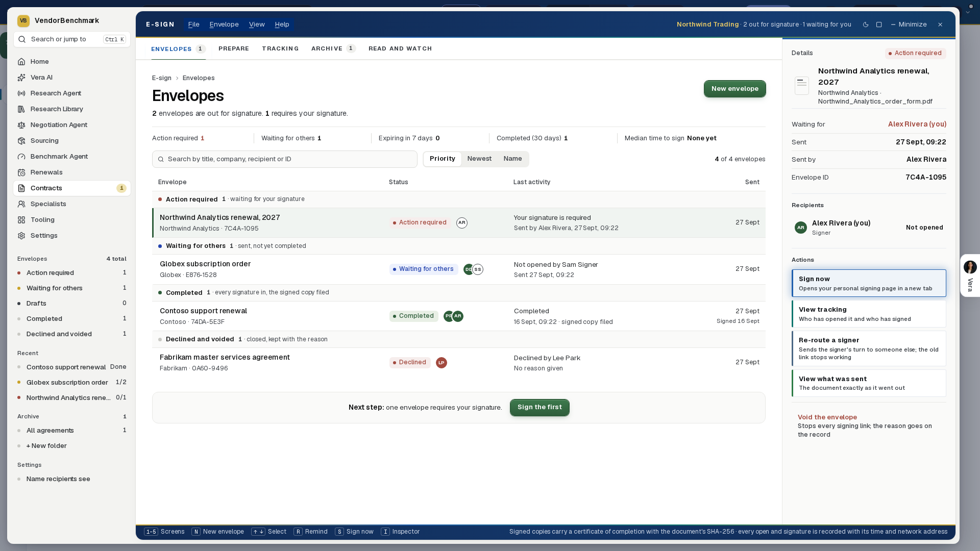Open Vera AI sparkle icon
The height and width of the screenshot is (551, 980).
[x=21, y=78]
